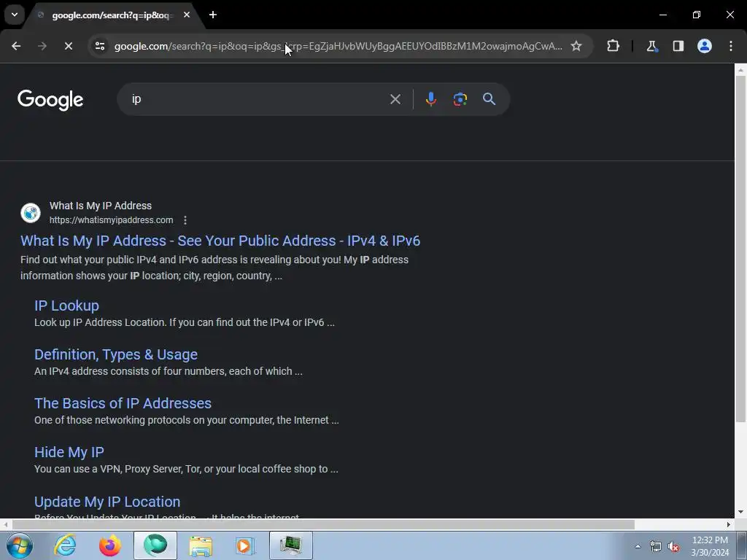Open the Hide My IP link
Screen dimensions: 747x560
point(69,452)
